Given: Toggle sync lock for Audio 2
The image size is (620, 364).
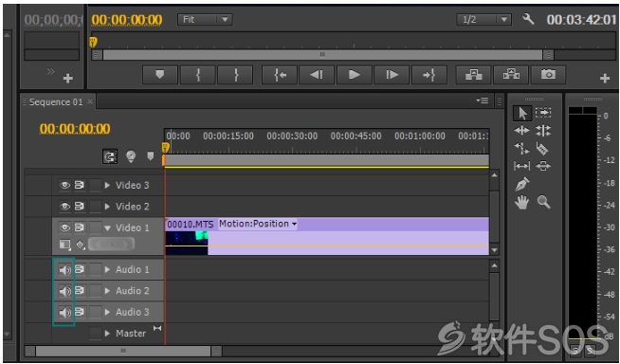Looking at the screenshot, I should click(x=80, y=291).
